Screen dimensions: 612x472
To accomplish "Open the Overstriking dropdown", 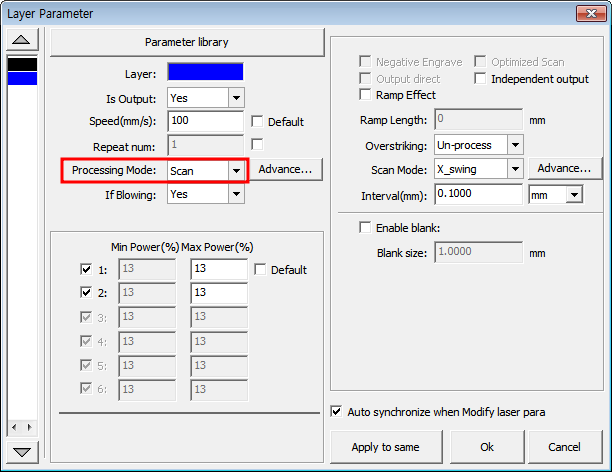I will click(515, 145).
